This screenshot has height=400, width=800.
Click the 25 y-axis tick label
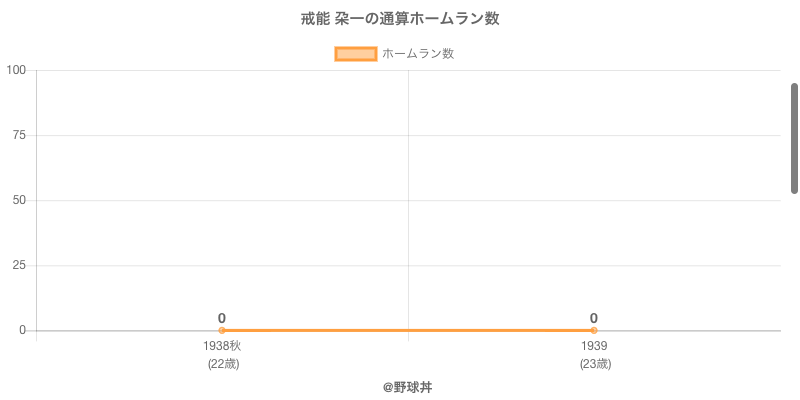point(20,265)
